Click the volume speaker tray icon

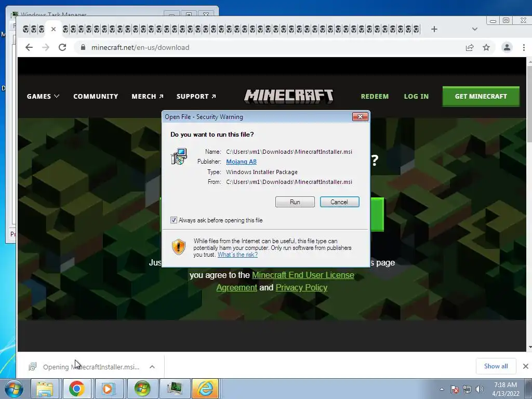pyautogui.click(x=480, y=389)
